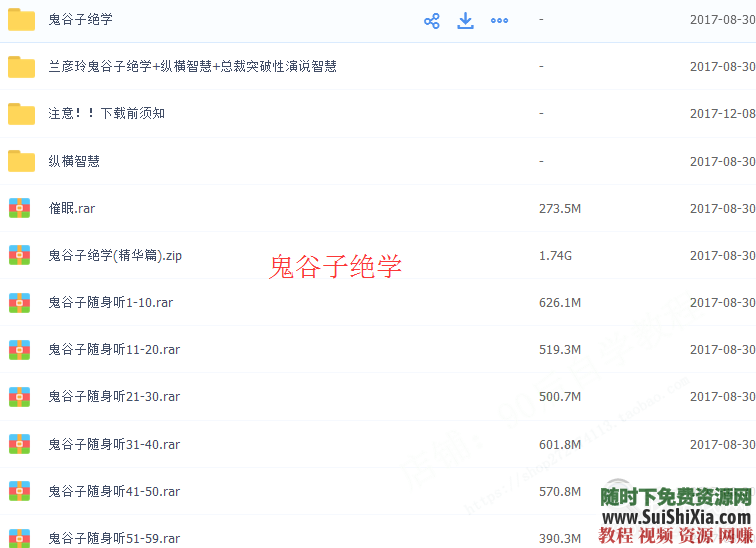
Task: Select file 鬼谷子随身听1-10.rar
Action: [110, 303]
